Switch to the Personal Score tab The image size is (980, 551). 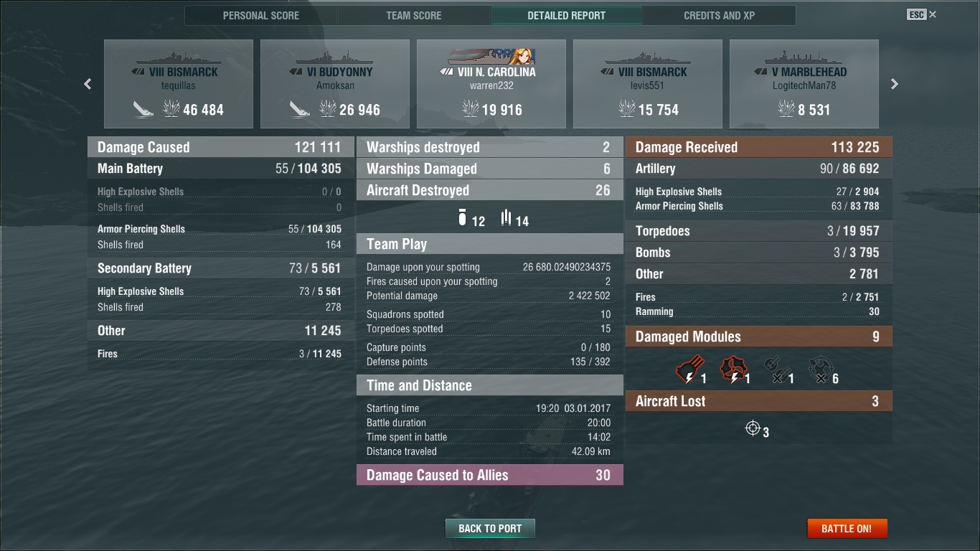click(x=261, y=15)
